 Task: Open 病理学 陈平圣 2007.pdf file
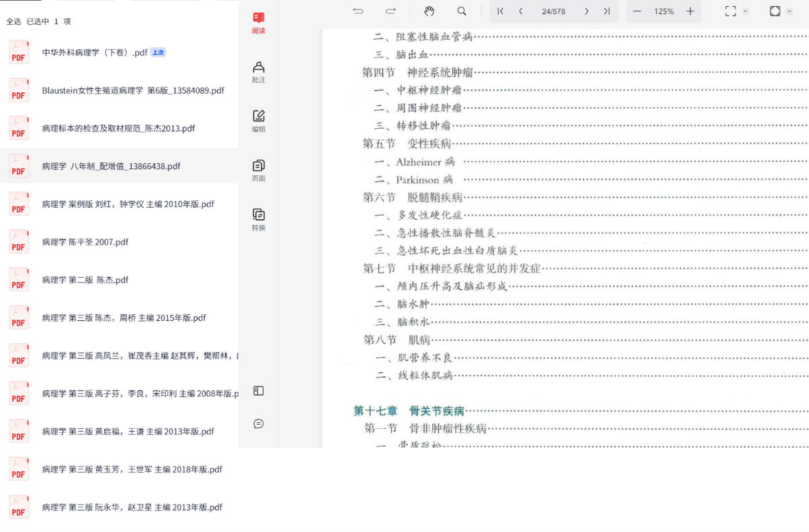click(x=85, y=242)
